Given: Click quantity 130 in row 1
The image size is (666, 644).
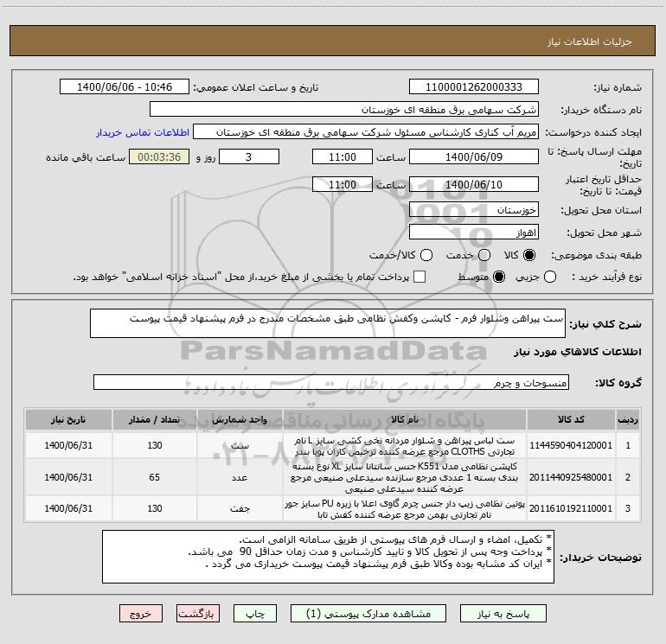Looking at the screenshot, I should [x=155, y=445].
